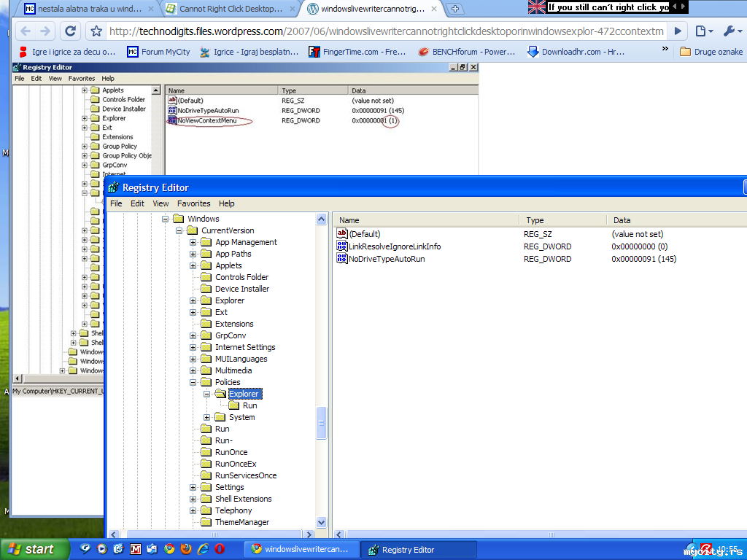Launch Opera from the quick launch bar
This screenshot has width=747, height=560.
pos(220,549)
